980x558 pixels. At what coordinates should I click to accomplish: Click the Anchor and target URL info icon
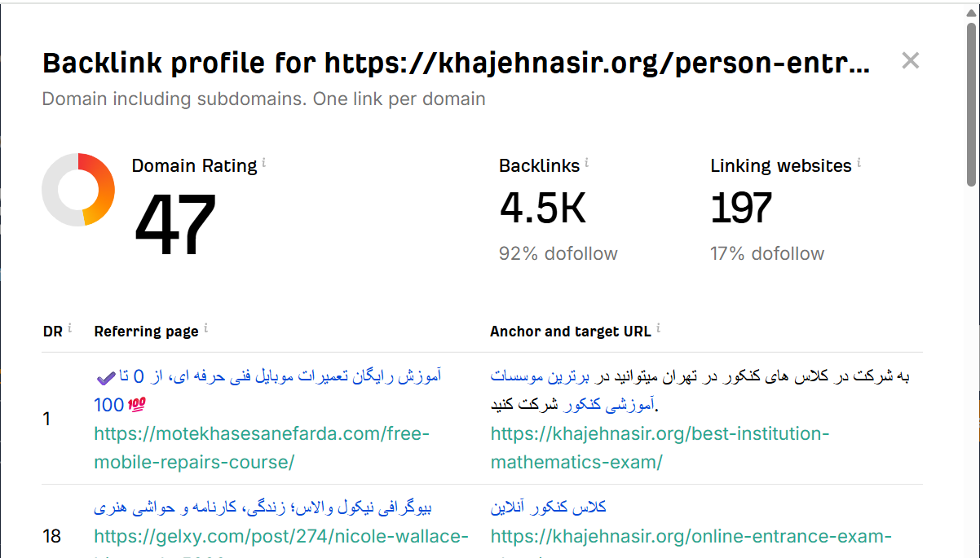coord(658,328)
